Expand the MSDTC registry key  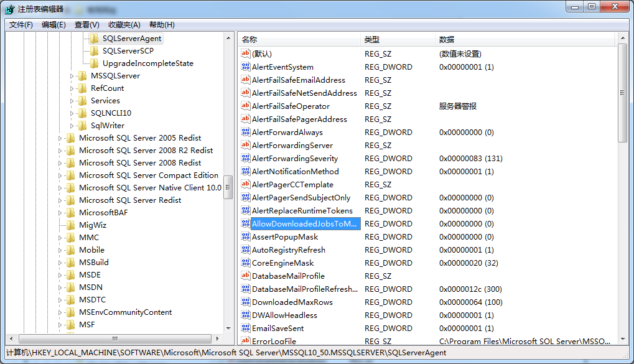click(x=61, y=300)
